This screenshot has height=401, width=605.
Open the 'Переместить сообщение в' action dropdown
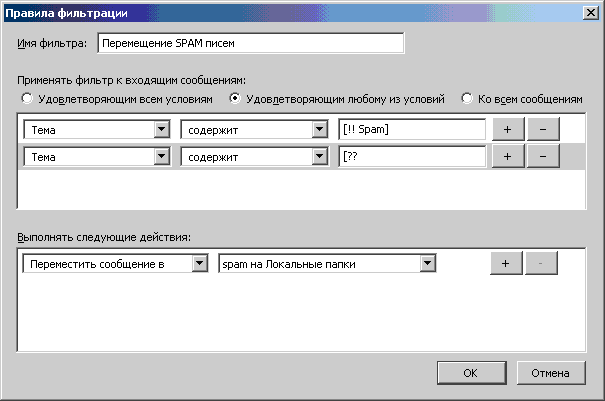(x=115, y=263)
